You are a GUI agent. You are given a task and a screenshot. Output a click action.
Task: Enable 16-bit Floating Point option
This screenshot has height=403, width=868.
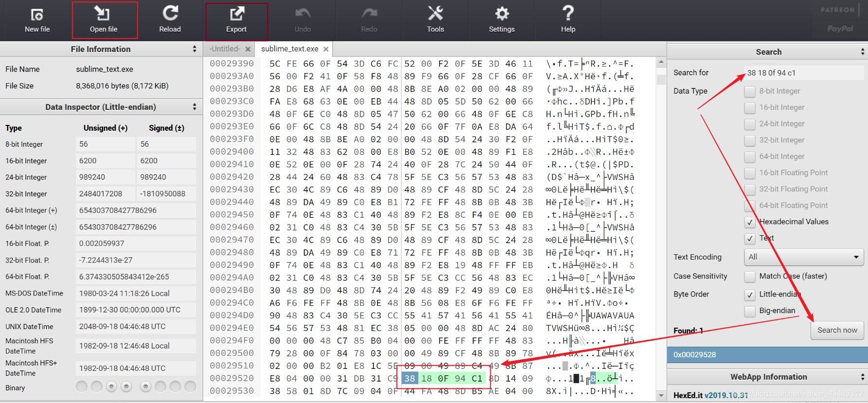tap(750, 173)
